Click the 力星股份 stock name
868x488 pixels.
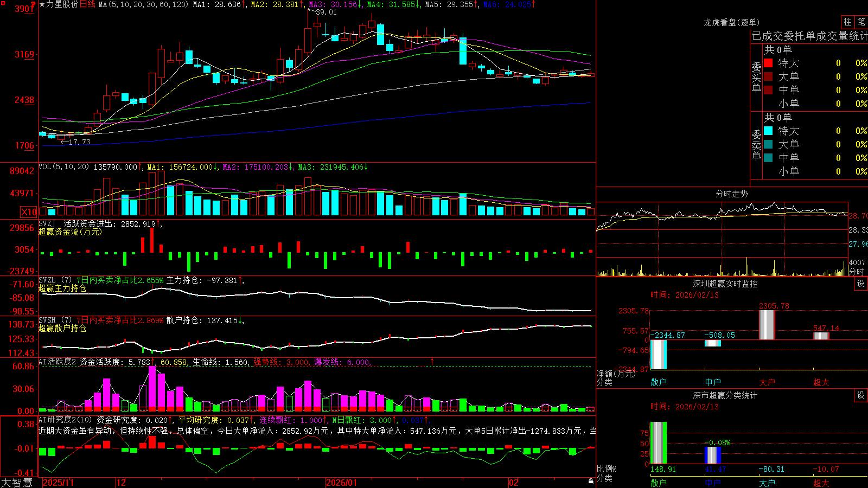pos(62,4)
